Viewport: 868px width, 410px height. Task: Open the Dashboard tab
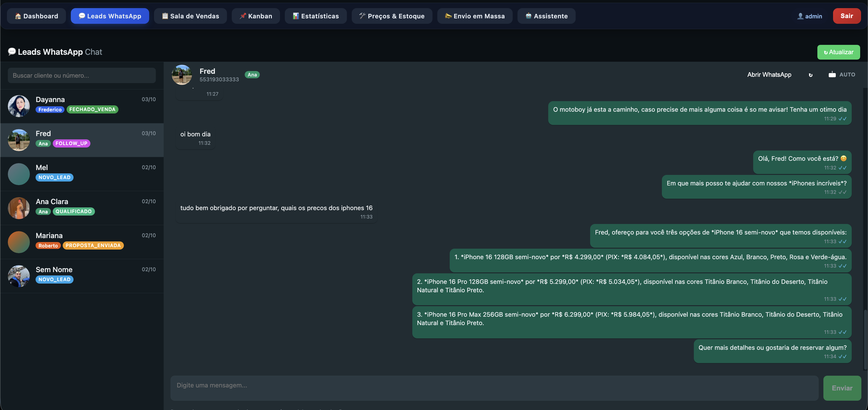(x=36, y=16)
